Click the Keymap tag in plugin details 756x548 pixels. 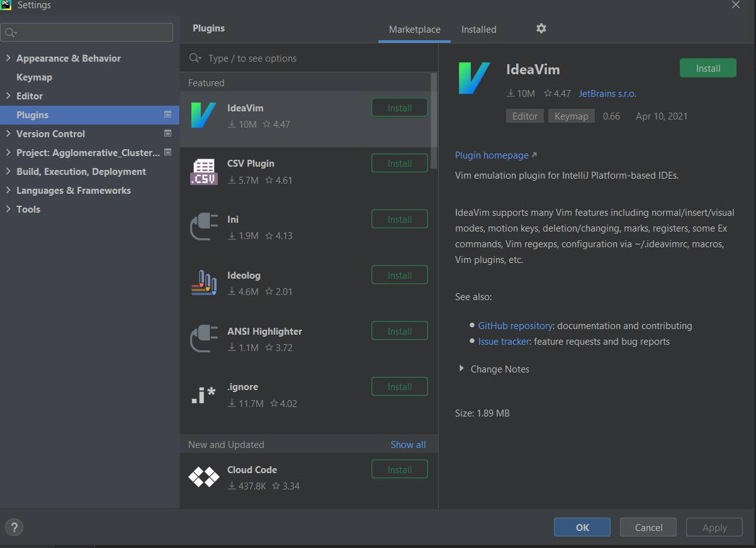coord(572,116)
